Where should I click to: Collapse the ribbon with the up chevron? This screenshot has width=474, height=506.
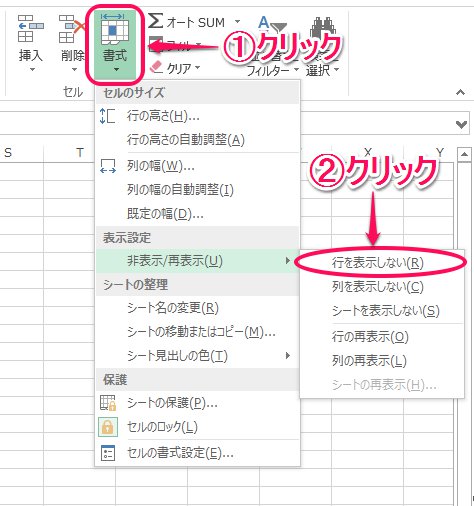click(x=460, y=92)
